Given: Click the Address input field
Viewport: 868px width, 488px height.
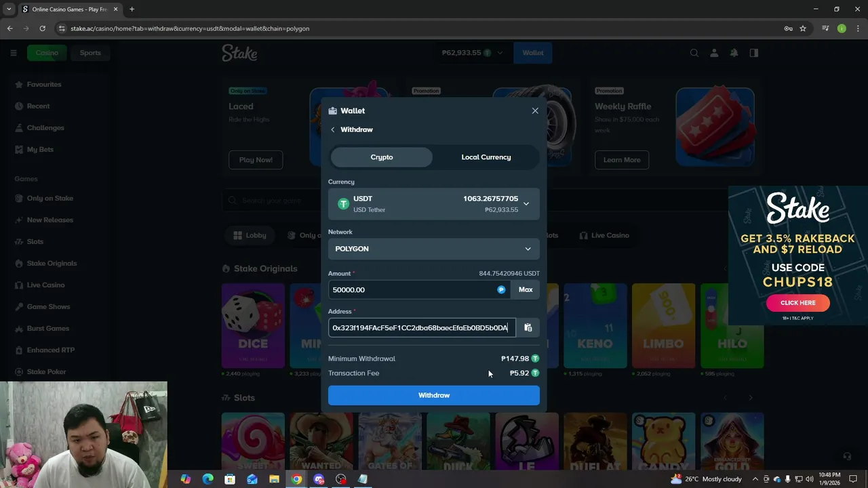Looking at the screenshot, I should pyautogui.click(x=422, y=328).
